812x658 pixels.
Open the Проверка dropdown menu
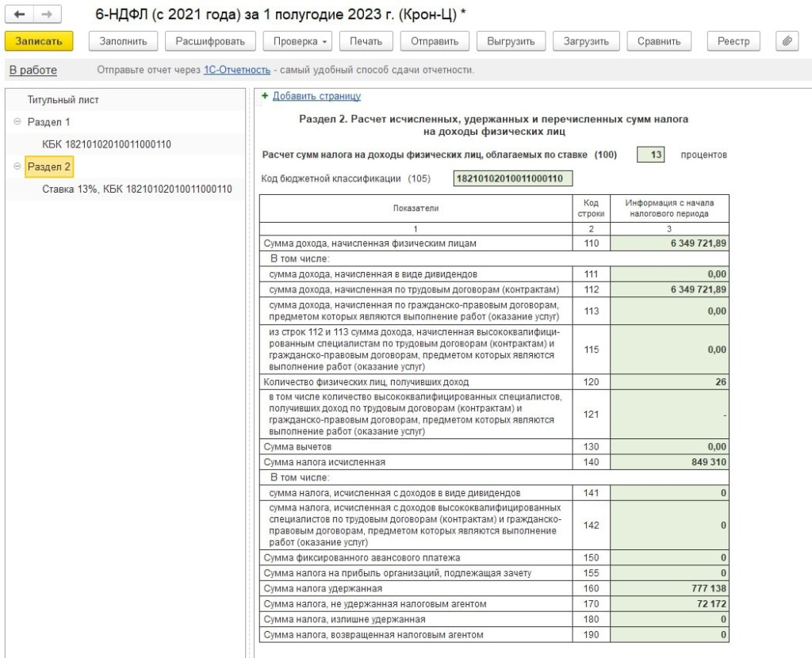point(301,41)
